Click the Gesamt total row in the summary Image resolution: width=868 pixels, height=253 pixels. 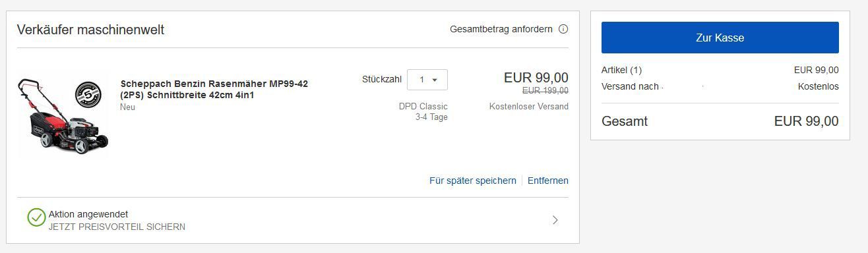[720, 121]
